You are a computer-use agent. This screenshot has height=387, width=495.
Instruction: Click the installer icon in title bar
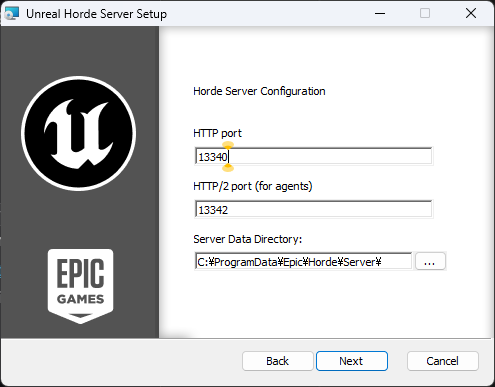pos(12,13)
